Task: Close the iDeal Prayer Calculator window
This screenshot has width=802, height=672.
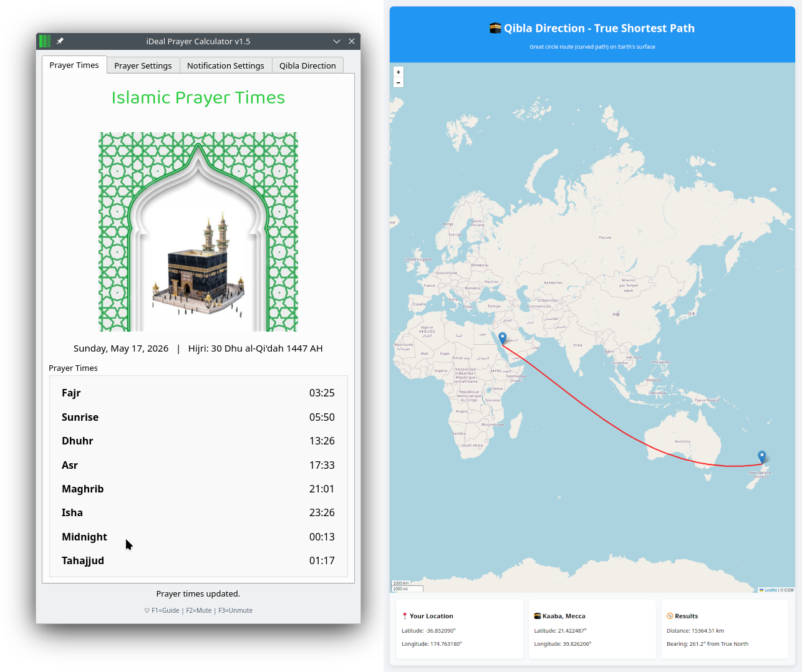Action: pos(352,41)
